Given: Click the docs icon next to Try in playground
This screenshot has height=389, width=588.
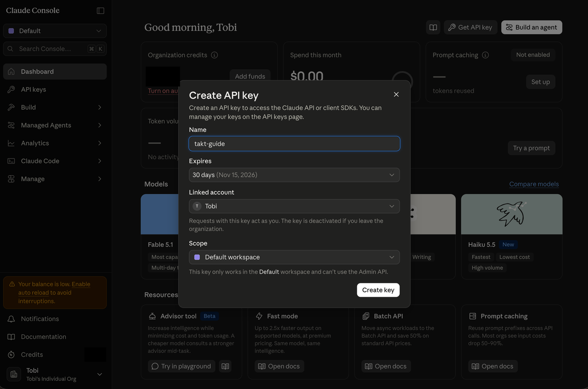Looking at the screenshot, I should (x=225, y=366).
